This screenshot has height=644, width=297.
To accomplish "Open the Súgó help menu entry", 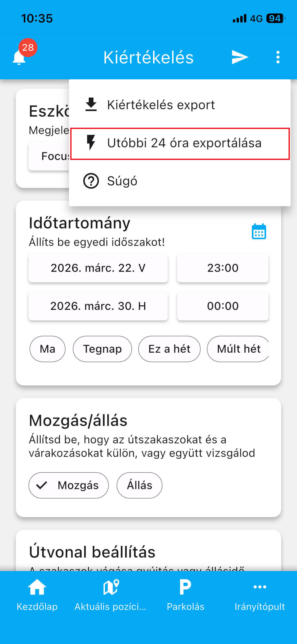I will 122,181.
